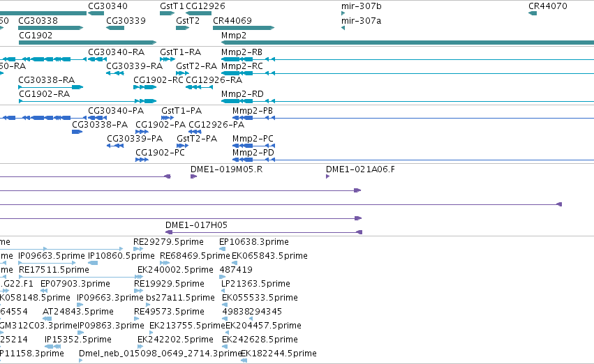Open the CG1902-RA transcript label
Viewport: 594px width, 364px height.
tap(44, 94)
